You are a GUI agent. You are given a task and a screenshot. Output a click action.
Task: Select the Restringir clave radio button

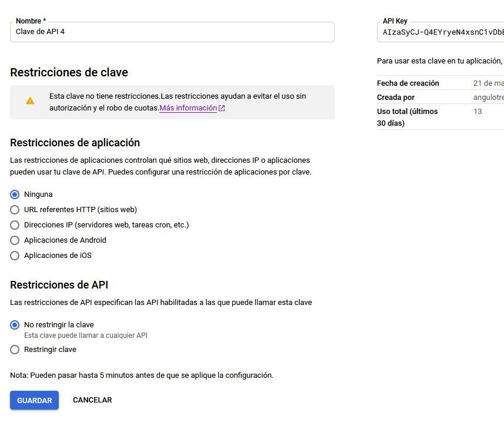tap(15, 350)
